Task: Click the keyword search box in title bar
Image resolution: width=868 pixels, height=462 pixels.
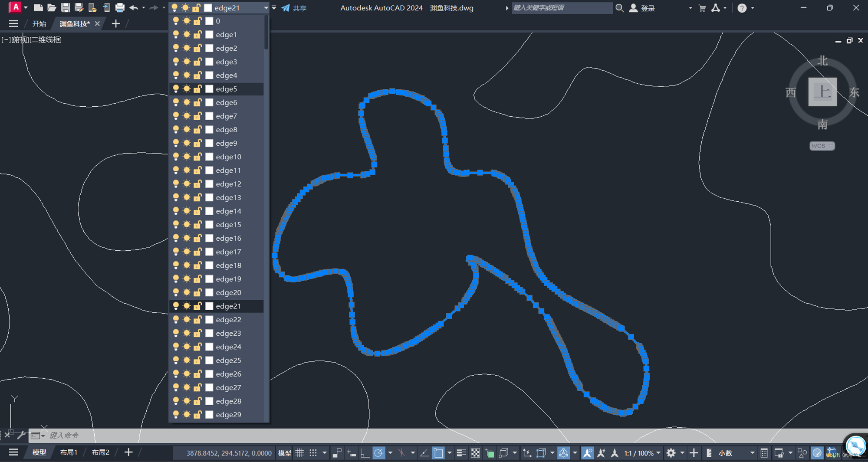Action: click(562, 8)
